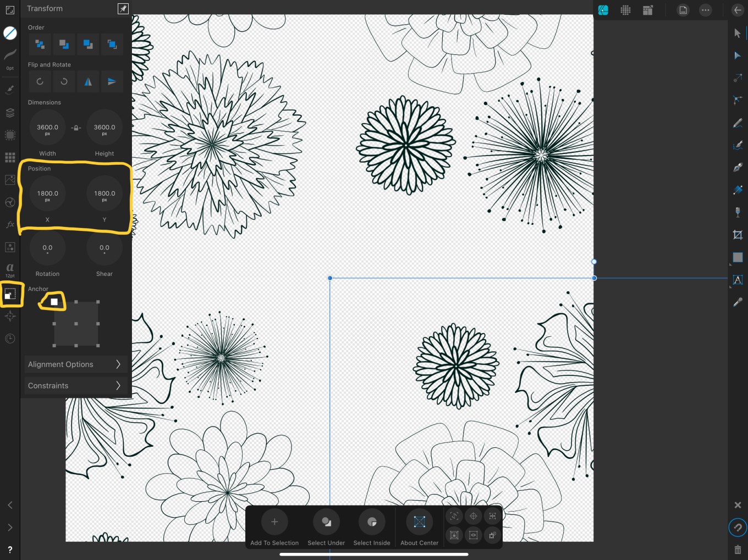Viewport: 748px width, 560px height.
Task: Open the three-dots more options menu
Action: (705, 10)
